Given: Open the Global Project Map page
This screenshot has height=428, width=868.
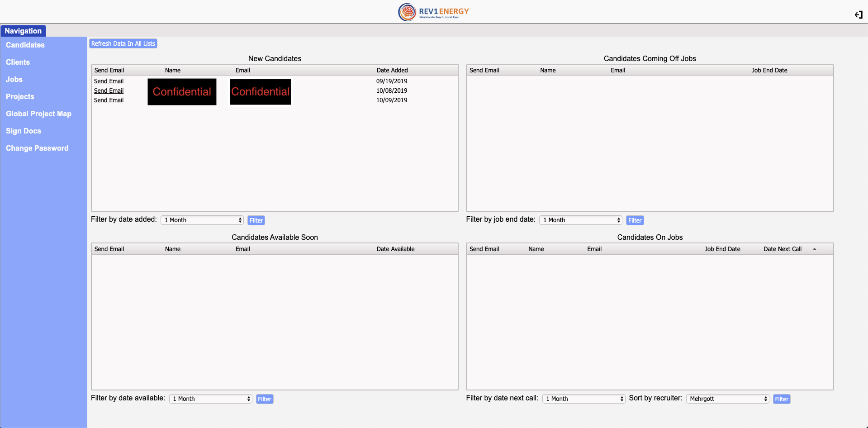Looking at the screenshot, I should tap(38, 114).
